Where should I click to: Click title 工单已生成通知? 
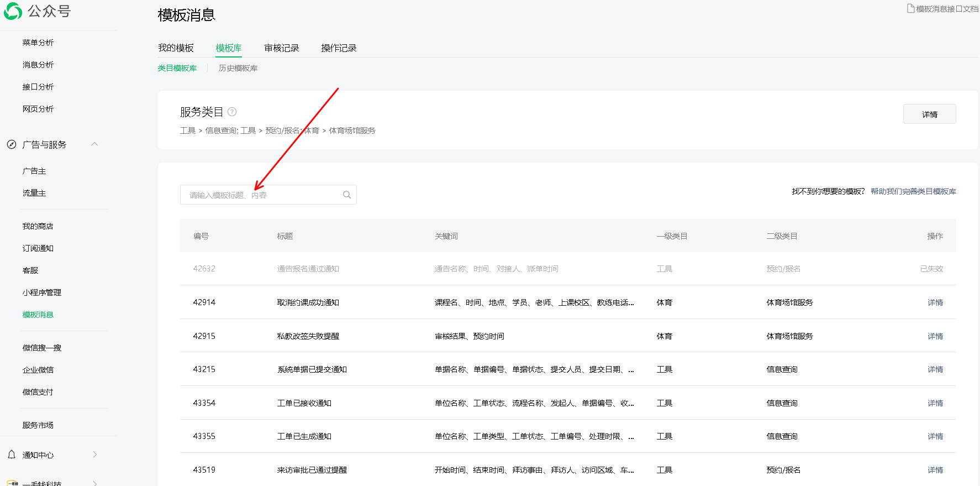pyautogui.click(x=304, y=436)
